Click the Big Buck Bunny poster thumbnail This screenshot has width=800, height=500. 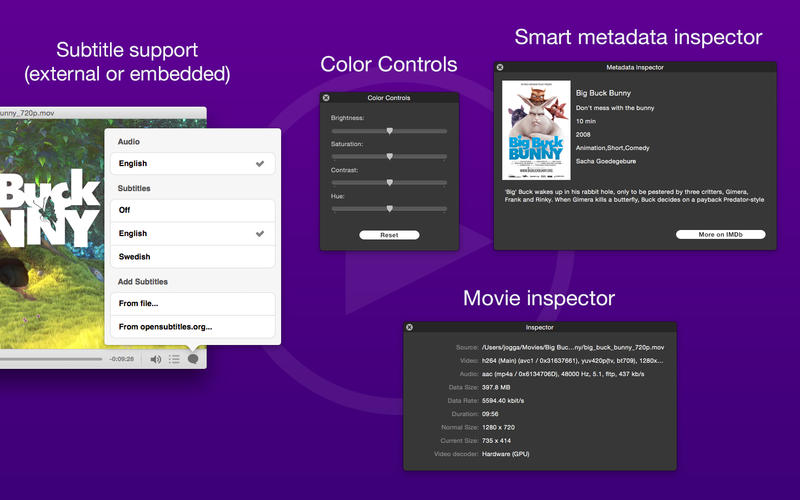coord(536,130)
